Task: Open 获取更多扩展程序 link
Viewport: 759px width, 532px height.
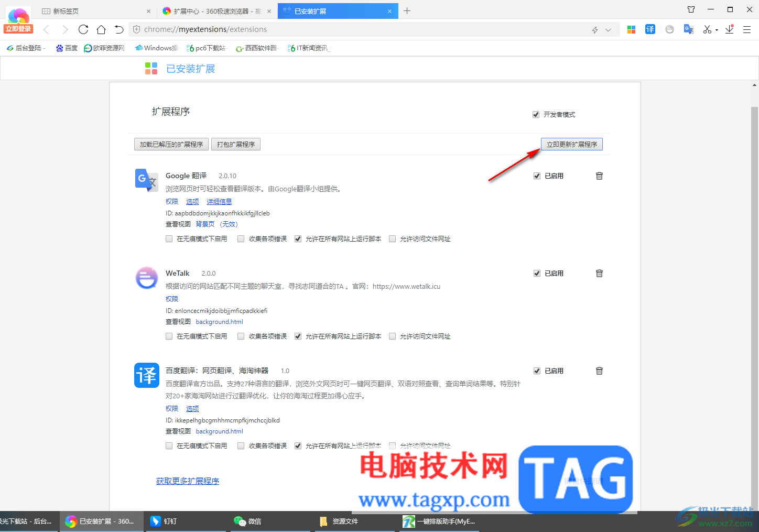Action: point(188,481)
